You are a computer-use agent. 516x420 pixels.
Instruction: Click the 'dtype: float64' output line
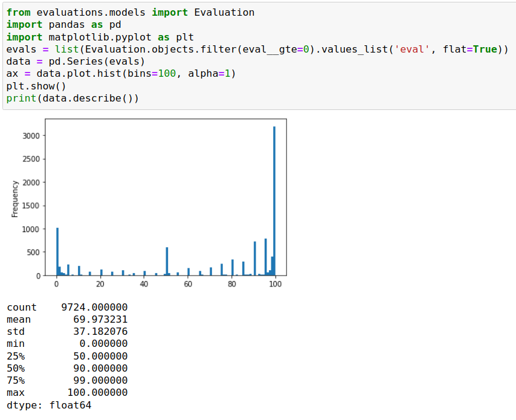tap(49, 405)
